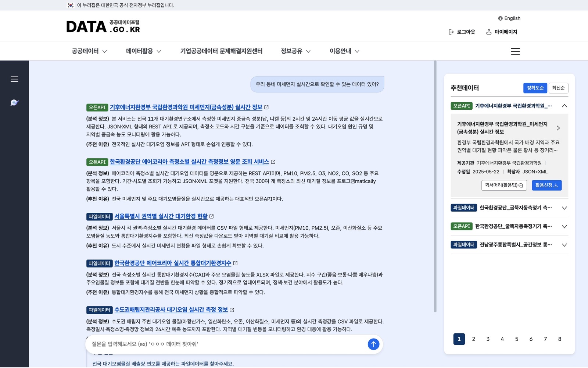Click the Korean flag icon in top banner
The height and width of the screenshot is (368, 588).
click(x=71, y=5)
